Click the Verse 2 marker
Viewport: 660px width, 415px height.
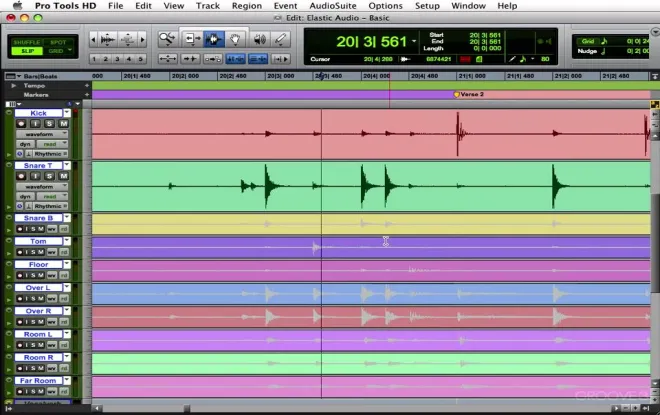[x=457, y=94]
